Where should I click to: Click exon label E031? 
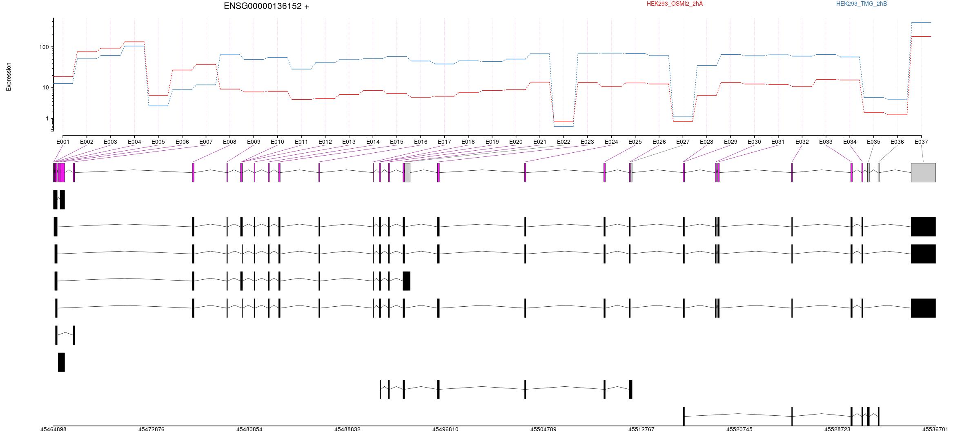[778, 142]
